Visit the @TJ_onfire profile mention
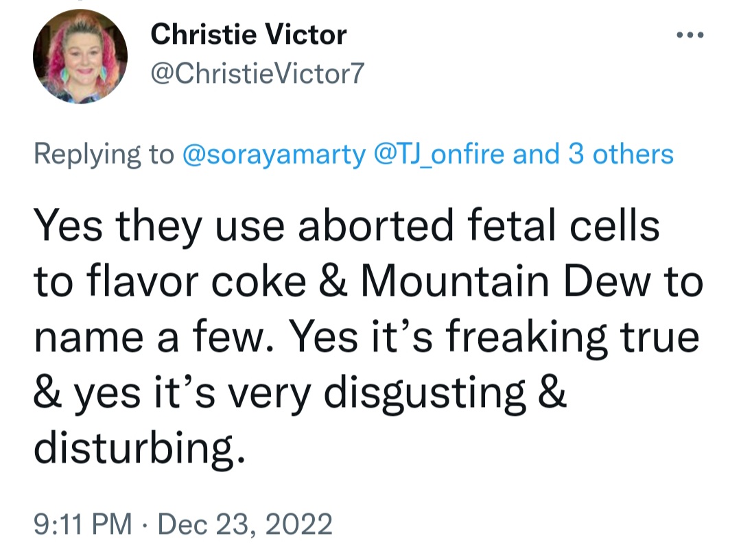741x560 pixels. click(440, 154)
